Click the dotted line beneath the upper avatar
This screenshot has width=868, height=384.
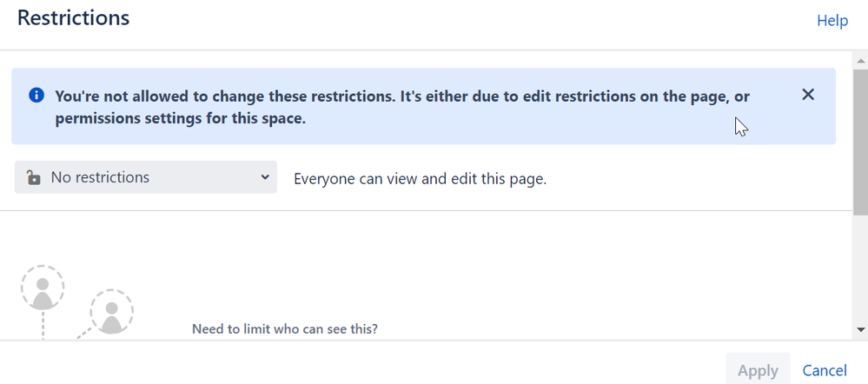(43, 324)
